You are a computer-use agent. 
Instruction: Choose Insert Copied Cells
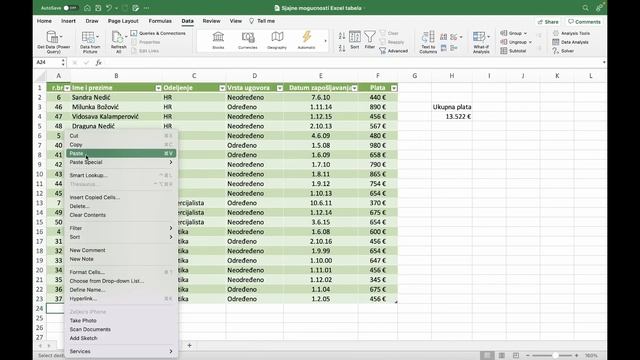(x=121, y=198)
